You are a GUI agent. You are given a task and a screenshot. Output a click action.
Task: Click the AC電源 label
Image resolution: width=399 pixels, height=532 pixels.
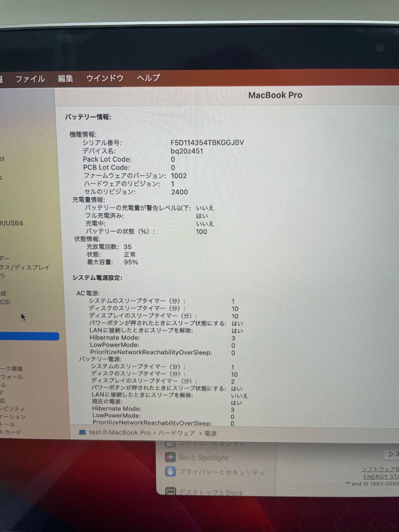(88, 293)
